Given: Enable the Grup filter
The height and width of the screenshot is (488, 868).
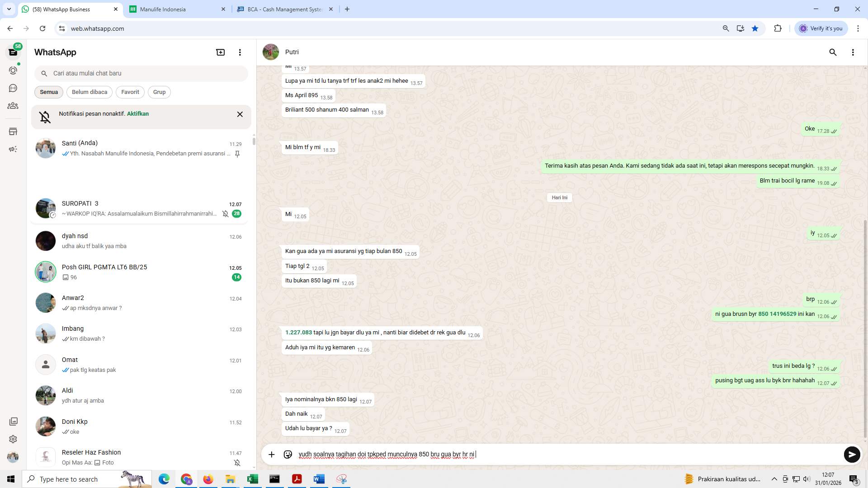Looking at the screenshot, I should tap(159, 92).
